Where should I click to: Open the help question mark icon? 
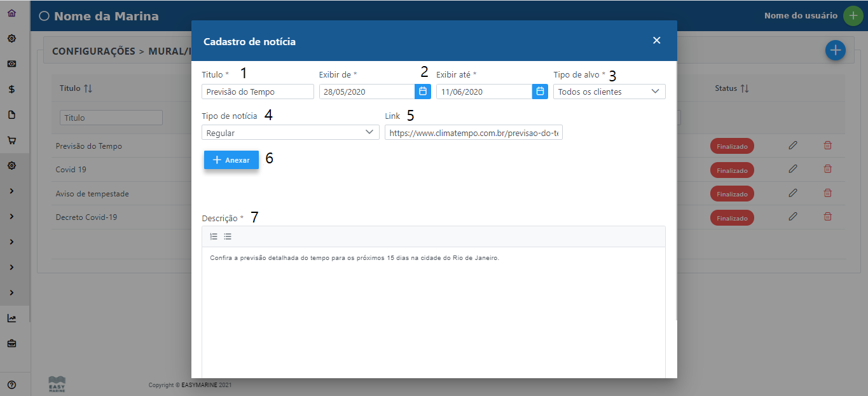click(x=11, y=385)
